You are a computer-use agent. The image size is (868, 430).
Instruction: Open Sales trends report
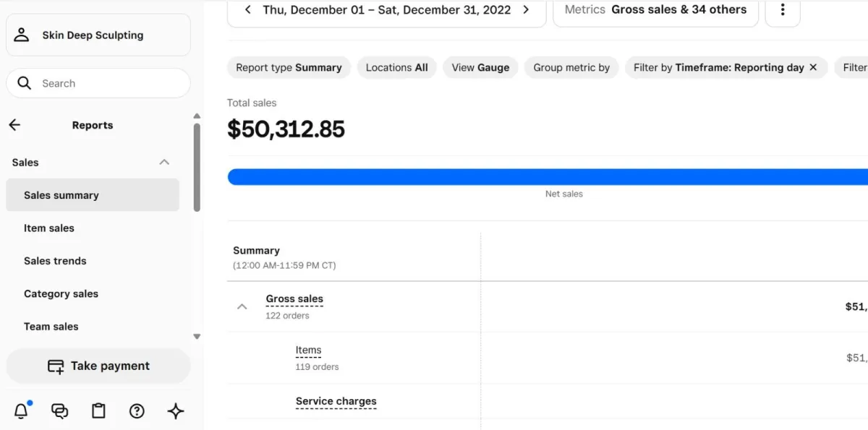55,261
